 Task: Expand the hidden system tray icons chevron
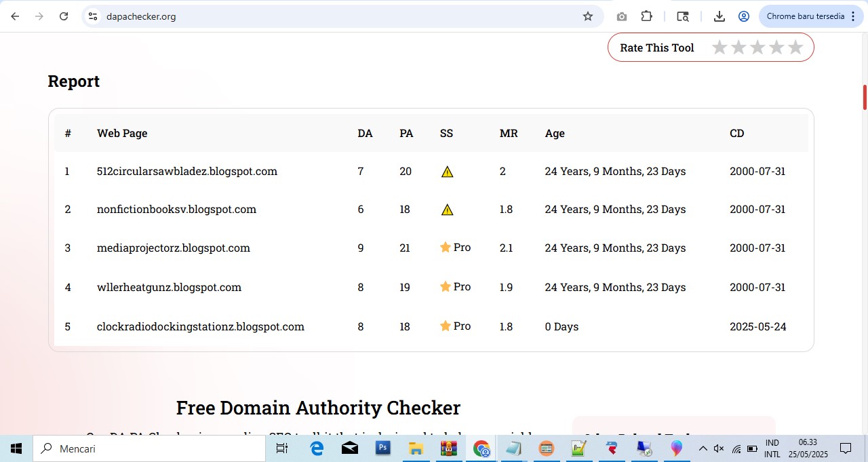[703, 448]
